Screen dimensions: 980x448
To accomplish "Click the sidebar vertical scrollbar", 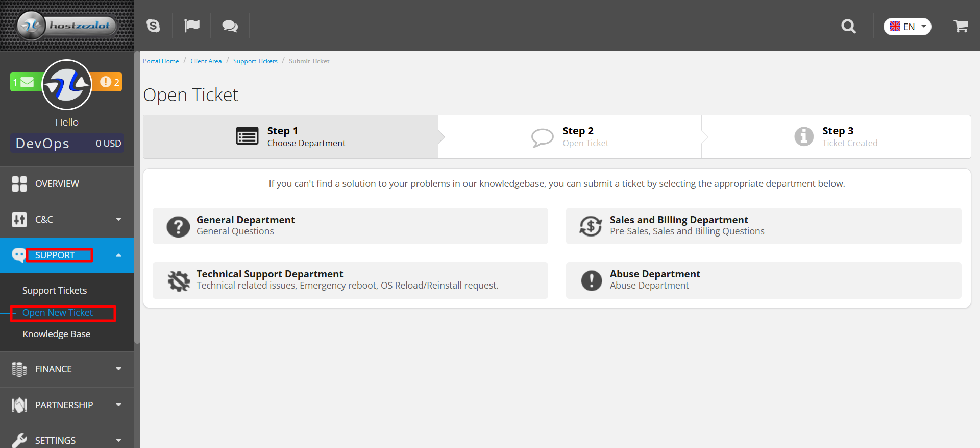I will pyautogui.click(x=137, y=197).
